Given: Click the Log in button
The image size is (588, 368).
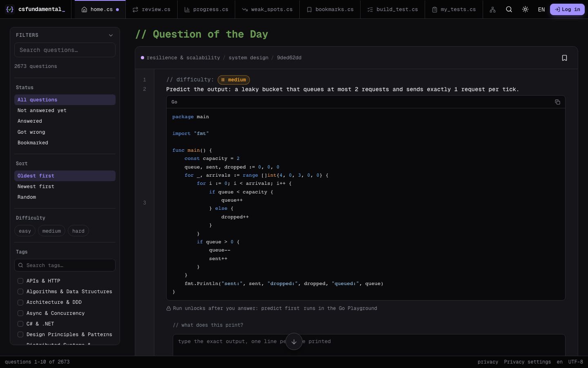Looking at the screenshot, I should tap(567, 9).
